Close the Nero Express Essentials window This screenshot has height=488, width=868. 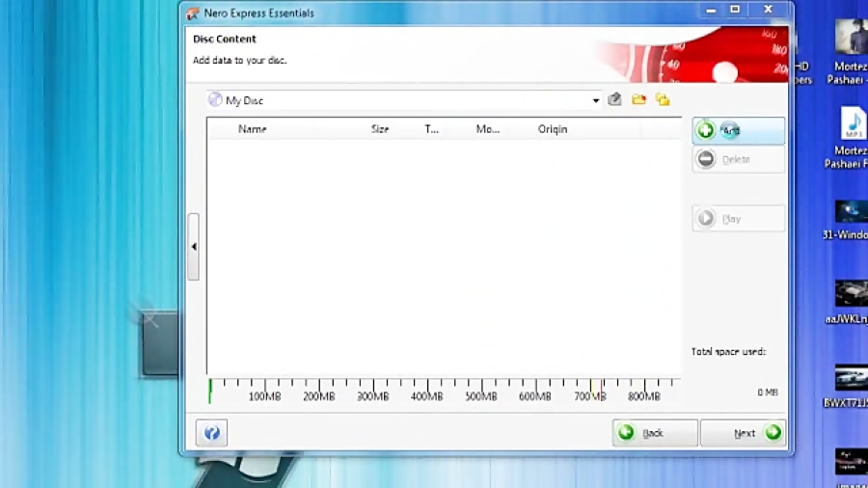pos(768,10)
